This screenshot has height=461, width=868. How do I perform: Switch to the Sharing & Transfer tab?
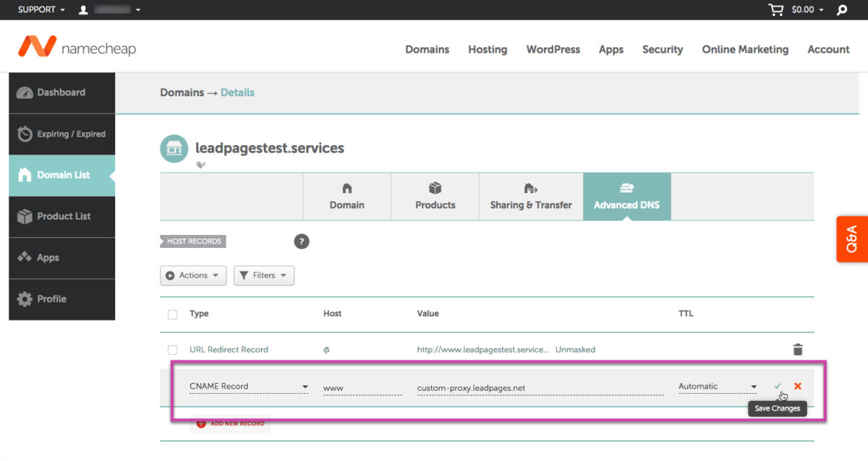[531, 197]
